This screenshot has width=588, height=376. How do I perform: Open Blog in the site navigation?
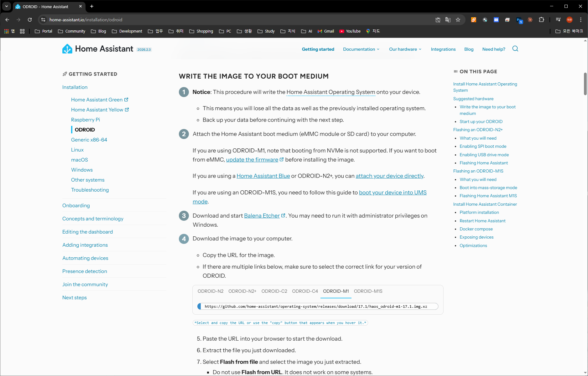click(x=469, y=49)
